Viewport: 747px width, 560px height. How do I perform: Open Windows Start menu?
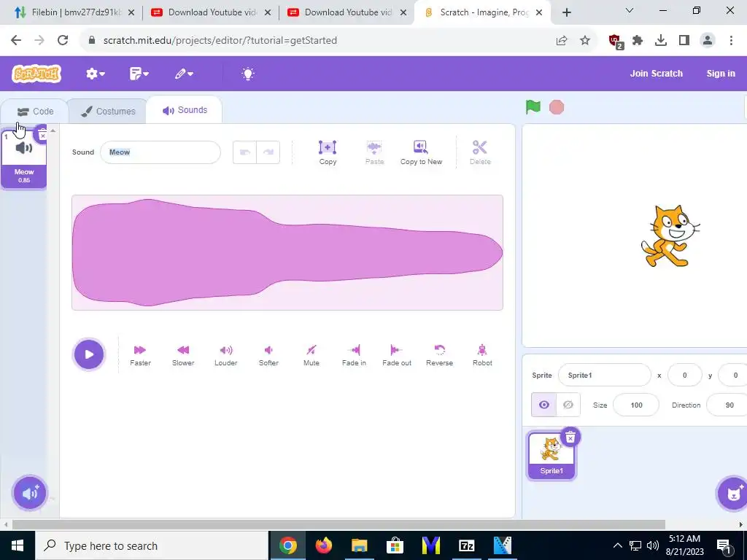pos(18,545)
